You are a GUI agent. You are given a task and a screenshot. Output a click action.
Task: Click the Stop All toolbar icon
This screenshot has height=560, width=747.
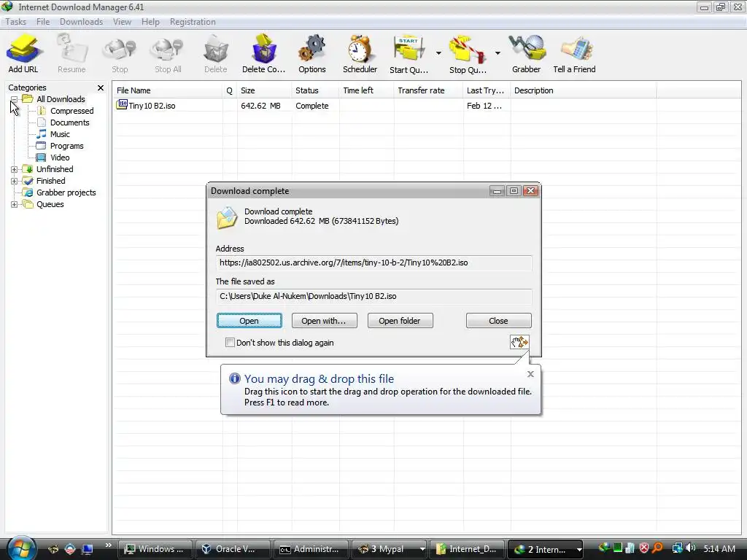click(168, 49)
